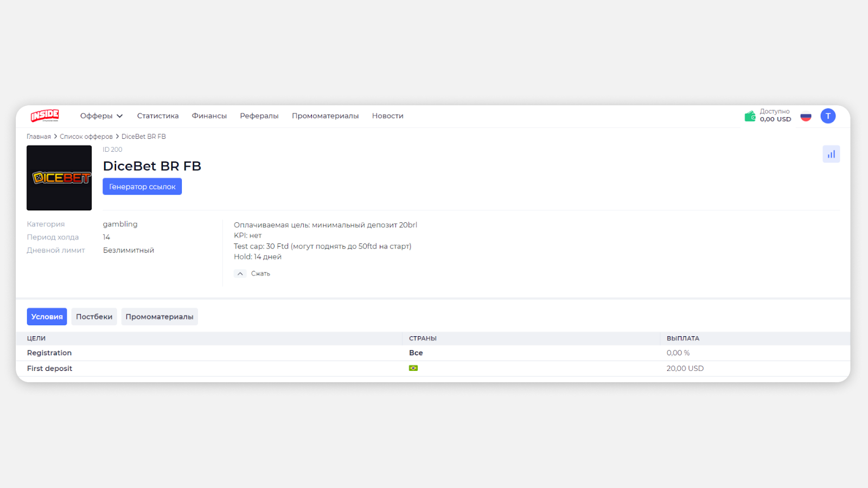This screenshot has width=868, height=488.
Task: Click the Brazil flag in First deposit row
Action: pos(413,368)
